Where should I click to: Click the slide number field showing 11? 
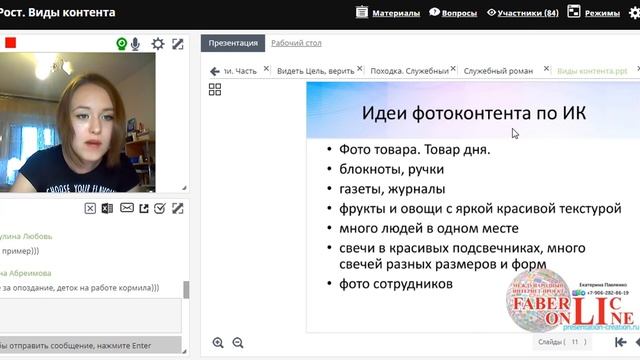575,342
